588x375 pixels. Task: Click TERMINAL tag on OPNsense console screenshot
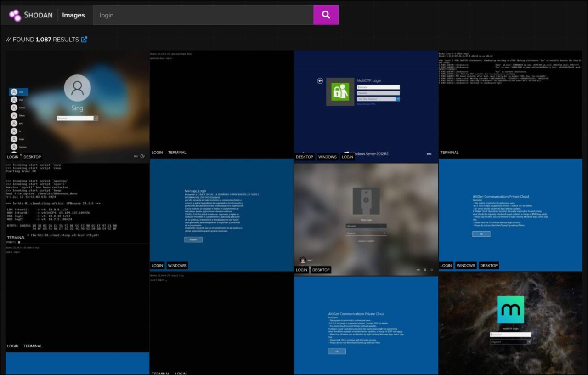(16, 238)
